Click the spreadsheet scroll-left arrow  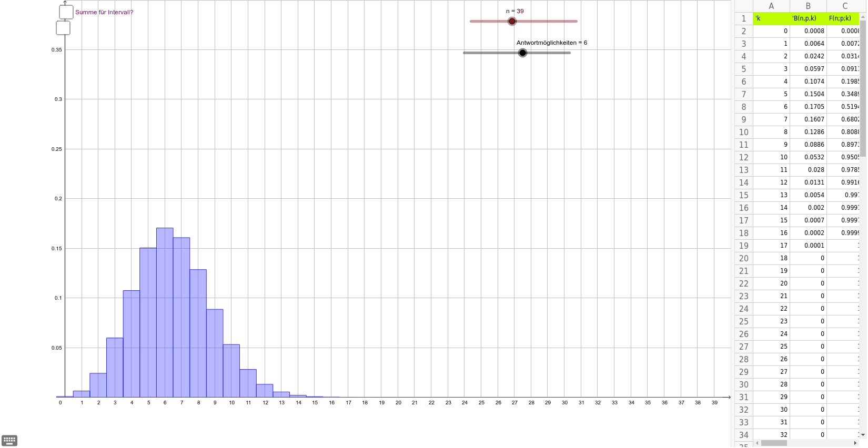click(757, 443)
